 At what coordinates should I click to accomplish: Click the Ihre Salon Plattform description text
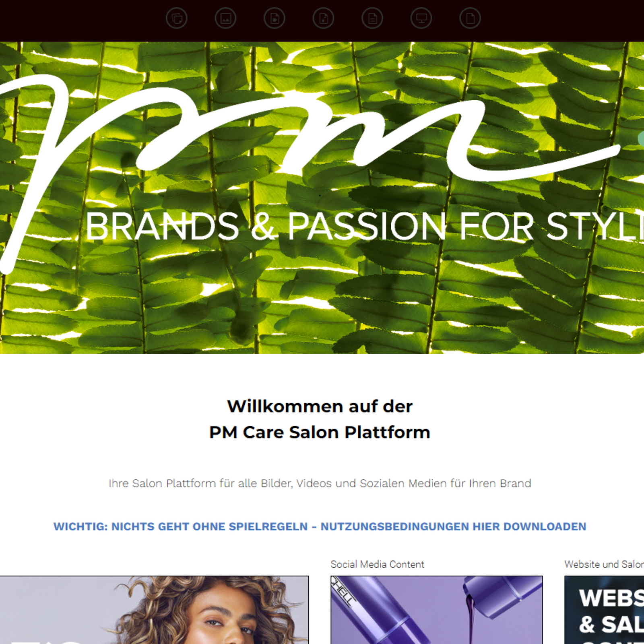click(320, 483)
